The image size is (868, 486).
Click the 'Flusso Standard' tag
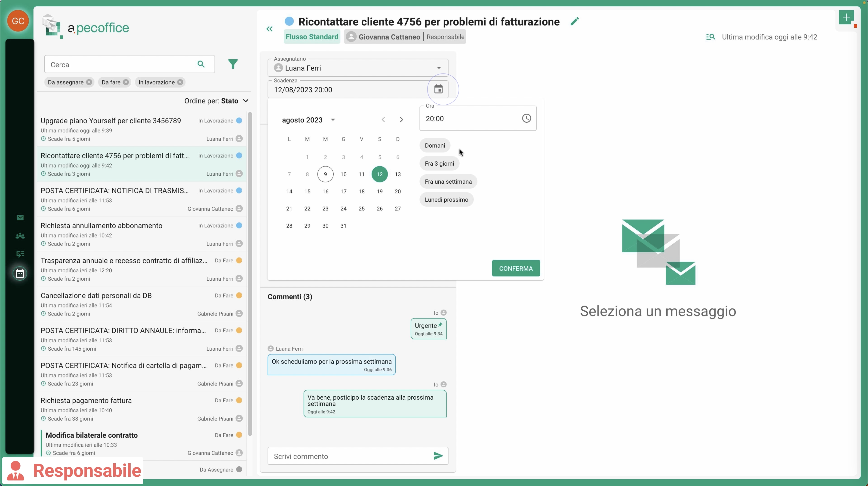pos(312,37)
